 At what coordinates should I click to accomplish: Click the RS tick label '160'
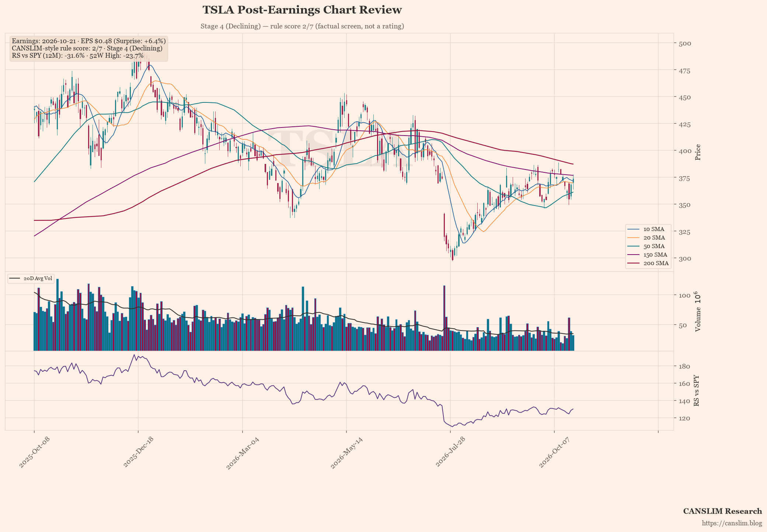click(684, 384)
